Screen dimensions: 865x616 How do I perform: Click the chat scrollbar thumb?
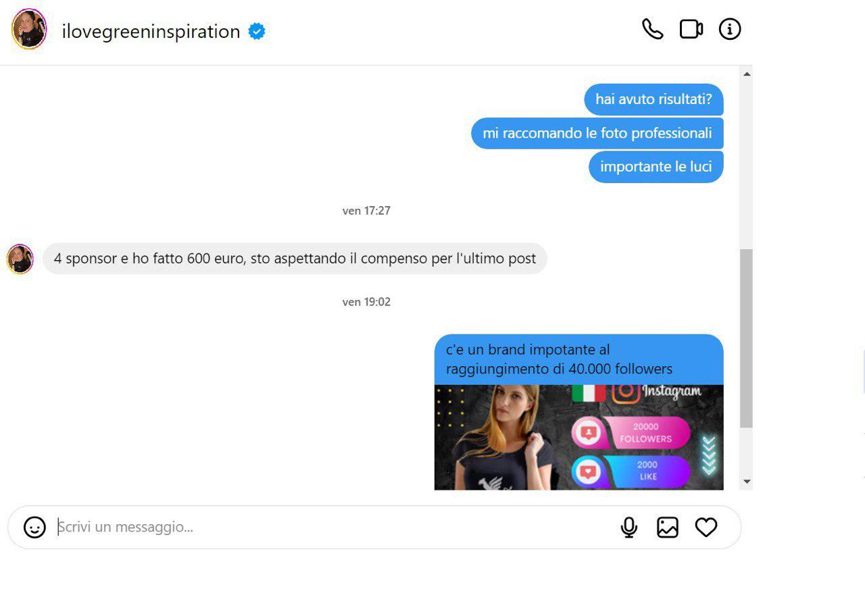(747, 338)
